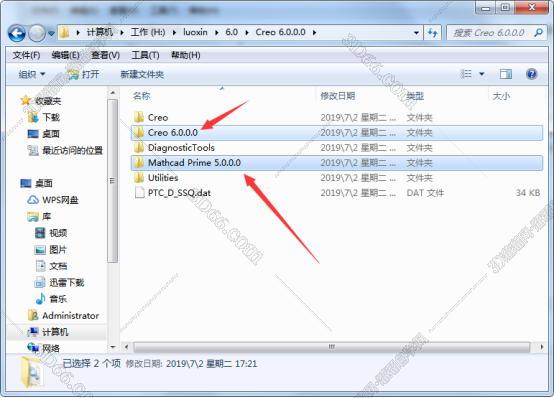Select 计算机 in the address breadcrumb
This screenshot has width=554, height=398.
(x=100, y=32)
